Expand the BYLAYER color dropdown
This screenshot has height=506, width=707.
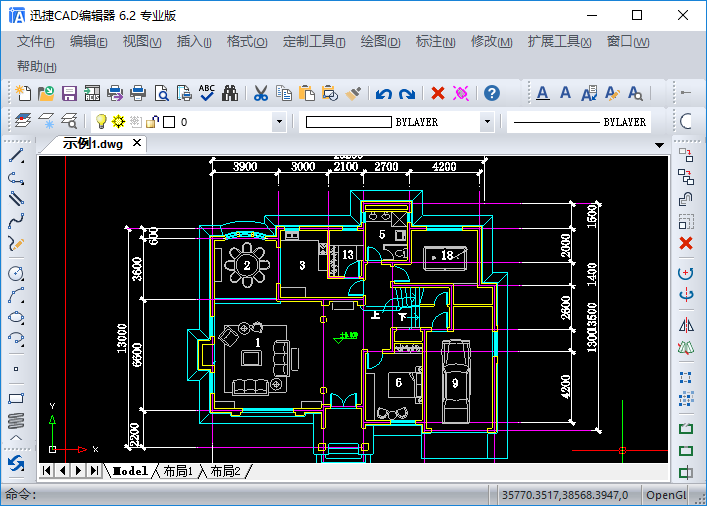click(487, 122)
